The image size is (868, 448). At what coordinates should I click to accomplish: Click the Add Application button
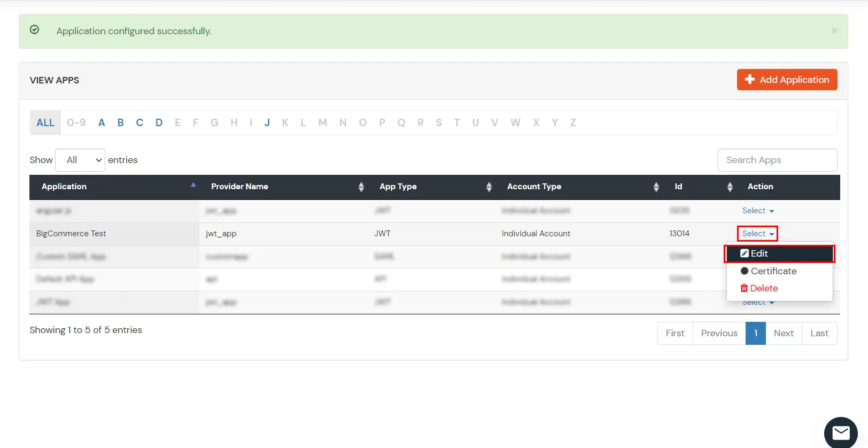787,80
